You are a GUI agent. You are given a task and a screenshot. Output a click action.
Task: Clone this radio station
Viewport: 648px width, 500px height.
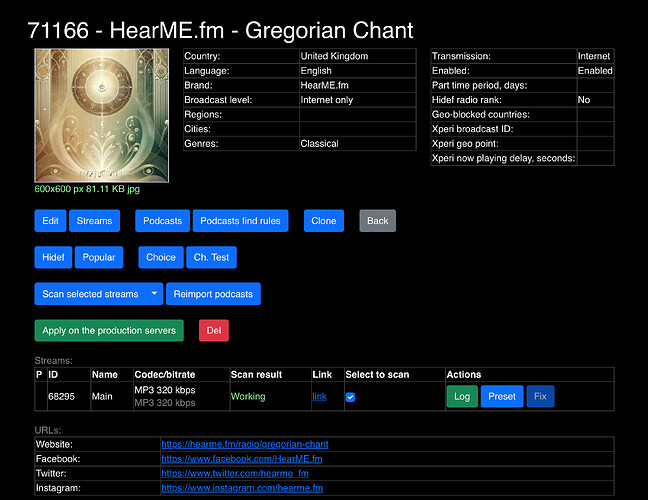pyautogui.click(x=323, y=220)
